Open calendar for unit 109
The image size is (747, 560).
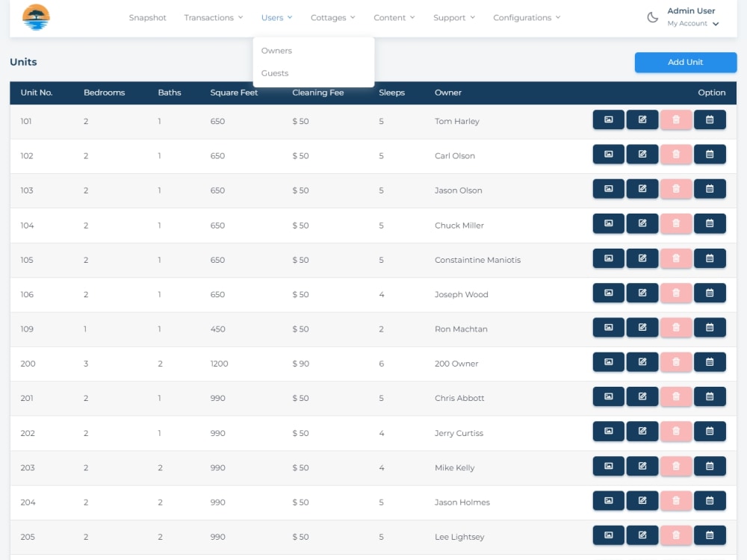(x=710, y=328)
